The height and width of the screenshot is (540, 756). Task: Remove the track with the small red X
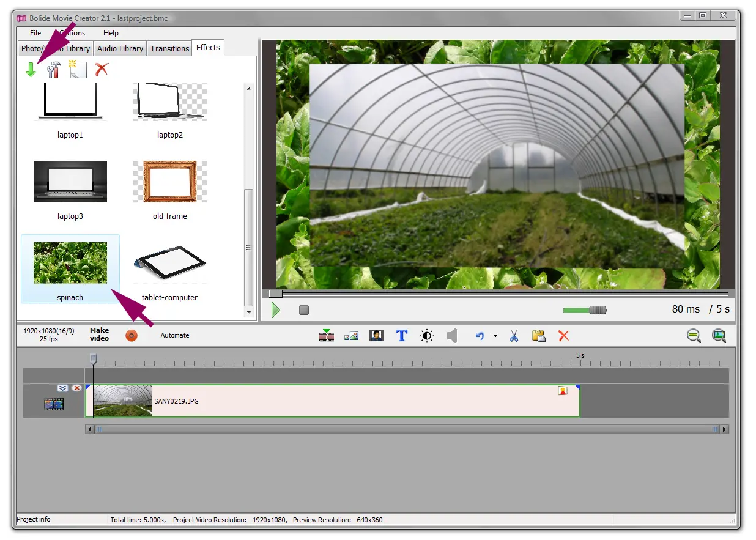[76, 388]
